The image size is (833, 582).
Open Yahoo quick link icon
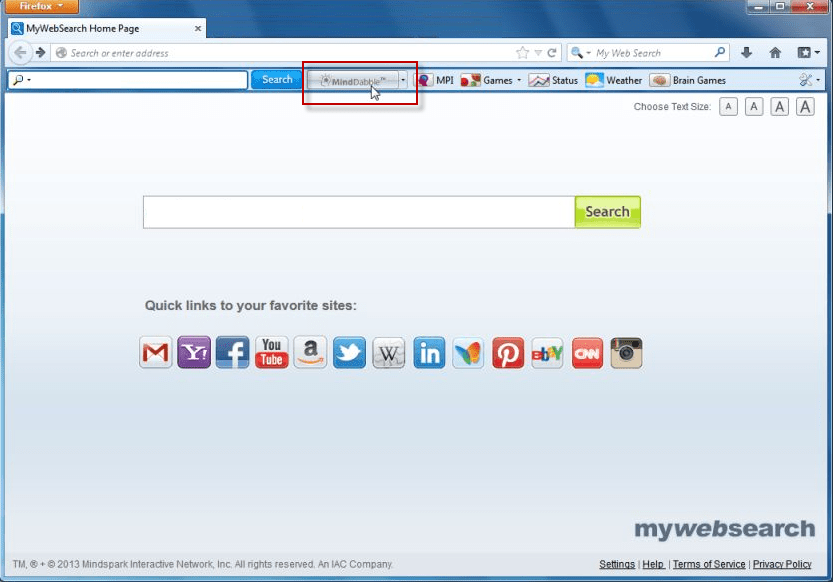(x=194, y=352)
